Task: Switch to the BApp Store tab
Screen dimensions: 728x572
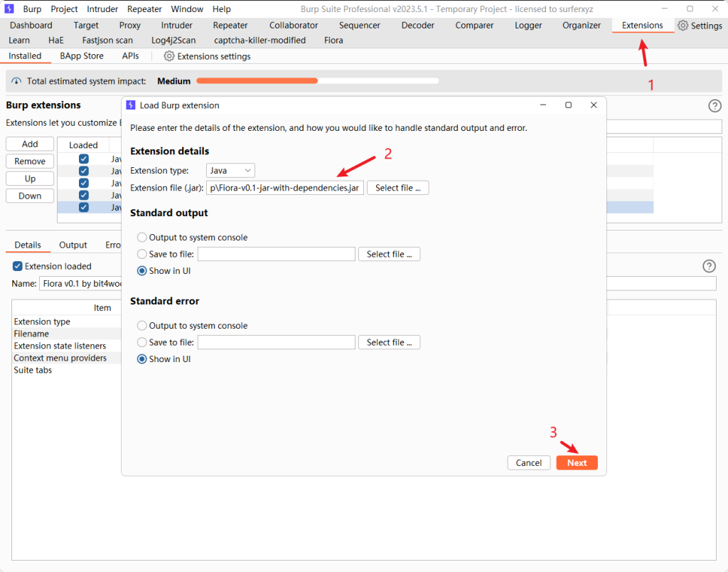Action: point(82,56)
